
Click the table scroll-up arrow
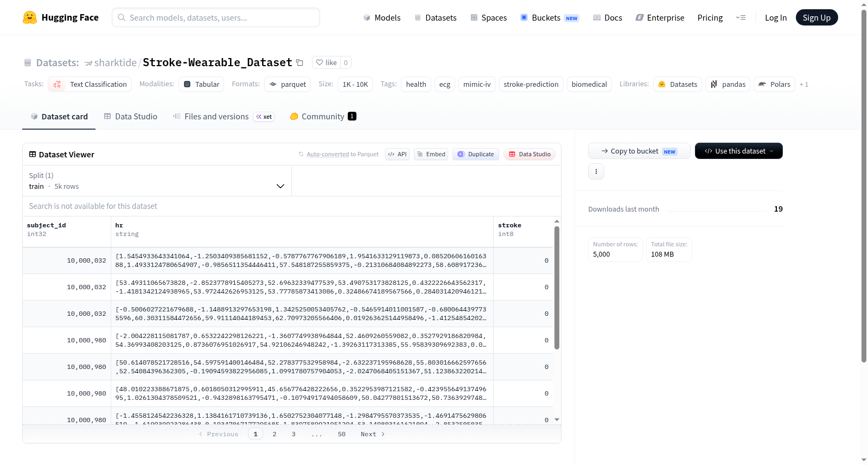(557, 221)
